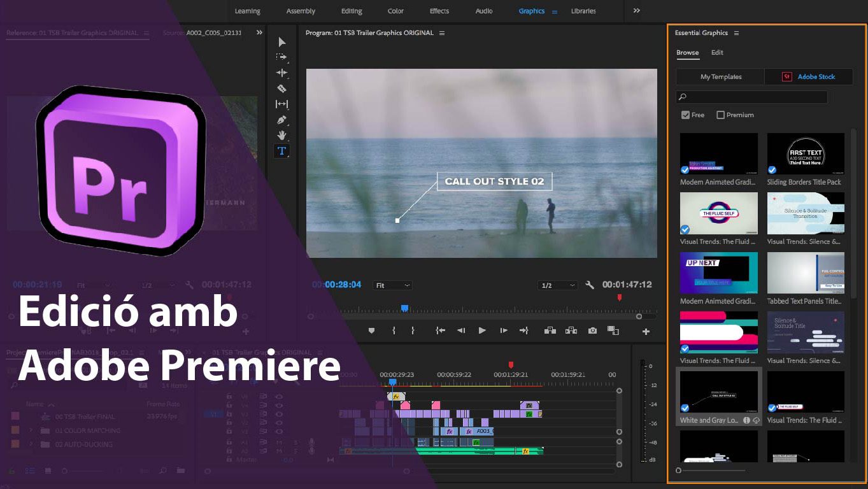Switch to the Editing workspace

[352, 11]
